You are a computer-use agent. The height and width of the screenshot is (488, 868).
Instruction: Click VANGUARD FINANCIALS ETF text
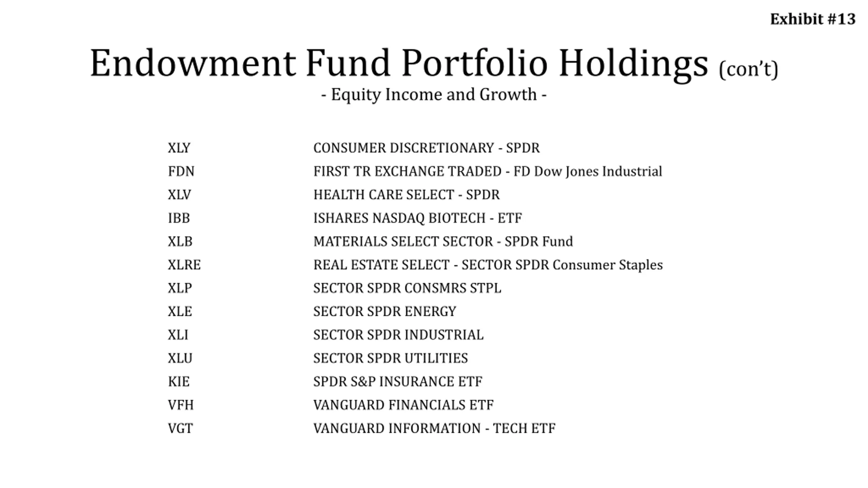click(403, 405)
